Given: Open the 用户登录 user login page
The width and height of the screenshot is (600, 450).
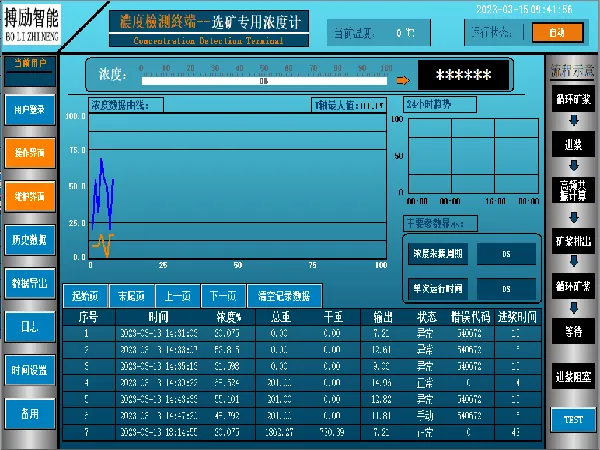Looking at the screenshot, I should (x=29, y=110).
